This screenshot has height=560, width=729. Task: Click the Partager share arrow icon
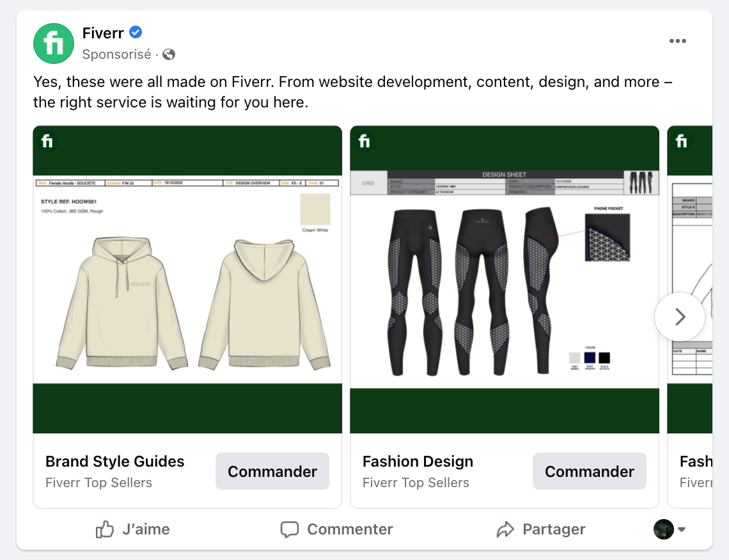point(505,529)
